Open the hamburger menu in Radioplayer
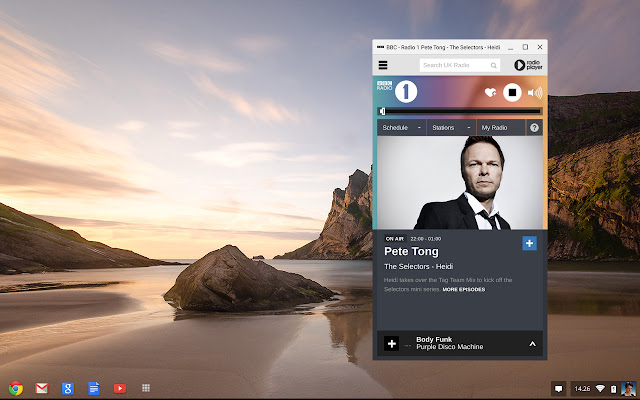Viewport: 640px width, 400px height. pos(383,65)
